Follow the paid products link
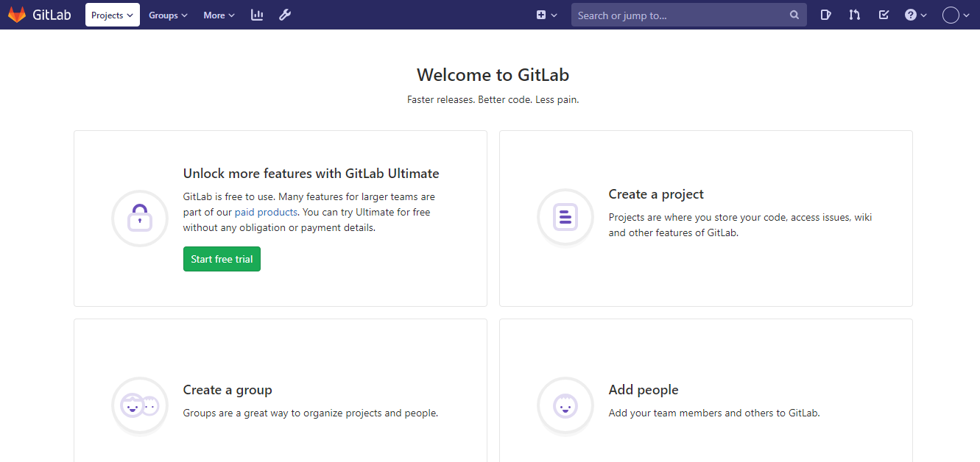980x462 pixels. 266,212
